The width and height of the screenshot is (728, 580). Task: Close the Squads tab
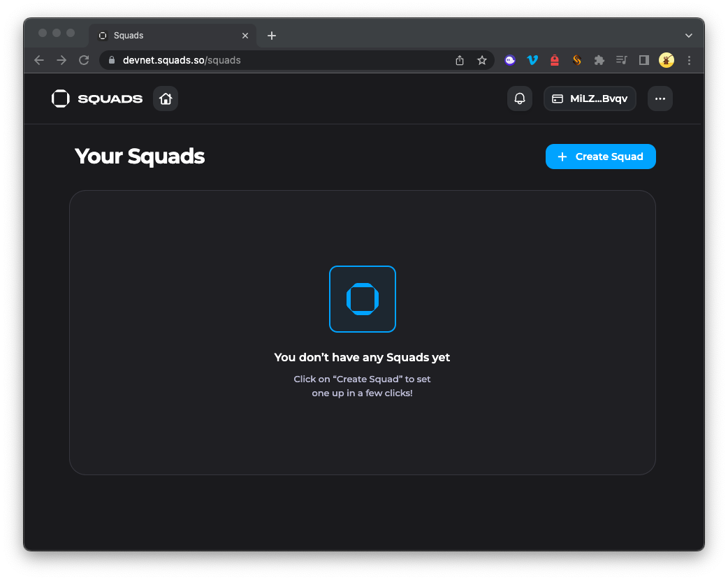(x=245, y=36)
